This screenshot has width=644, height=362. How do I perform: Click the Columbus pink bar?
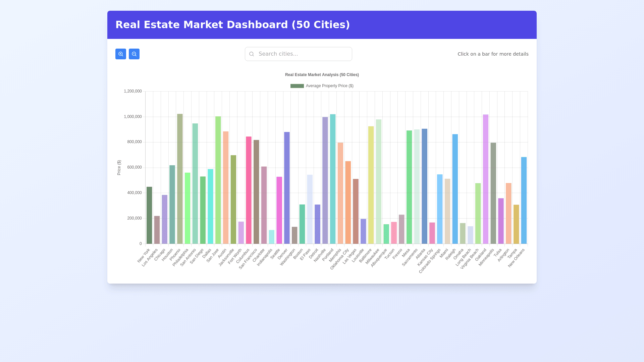tap(249, 190)
